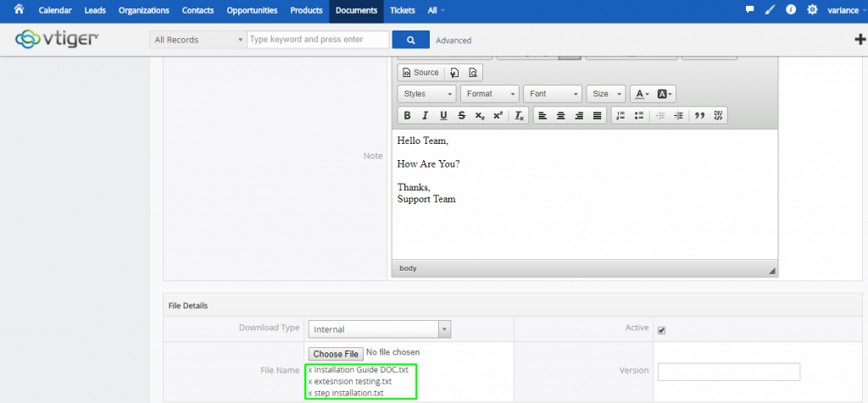Screen dimensions: 868x403
Task: Open the Download Type Internal dropdown
Action: pos(380,329)
